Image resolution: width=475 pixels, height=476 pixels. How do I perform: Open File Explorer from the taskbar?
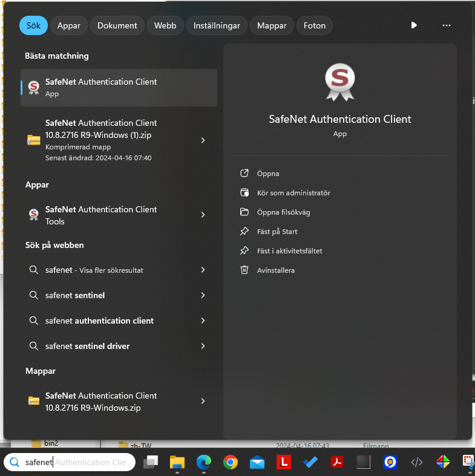tap(177, 462)
